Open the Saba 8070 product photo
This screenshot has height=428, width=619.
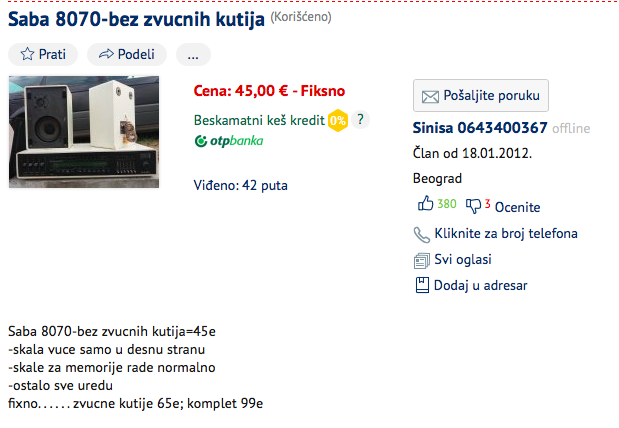click(84, 132)
